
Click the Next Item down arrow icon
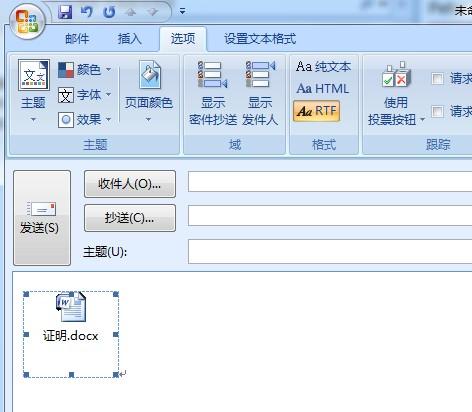pos(153,12)
